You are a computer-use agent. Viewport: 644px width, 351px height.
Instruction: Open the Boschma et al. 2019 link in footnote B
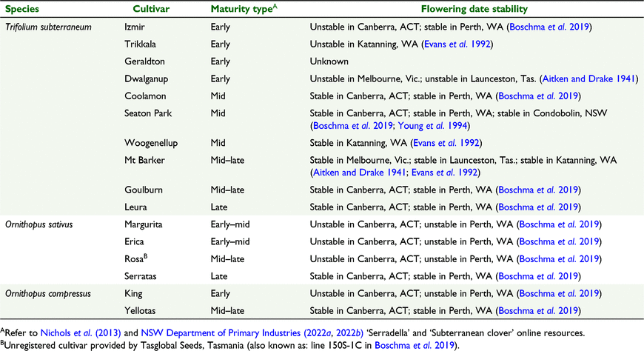point(415,345)
